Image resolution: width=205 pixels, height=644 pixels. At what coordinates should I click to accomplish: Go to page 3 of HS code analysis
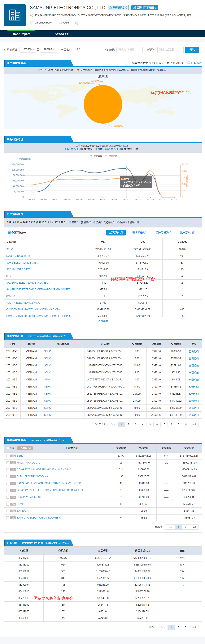pos(185,627)
